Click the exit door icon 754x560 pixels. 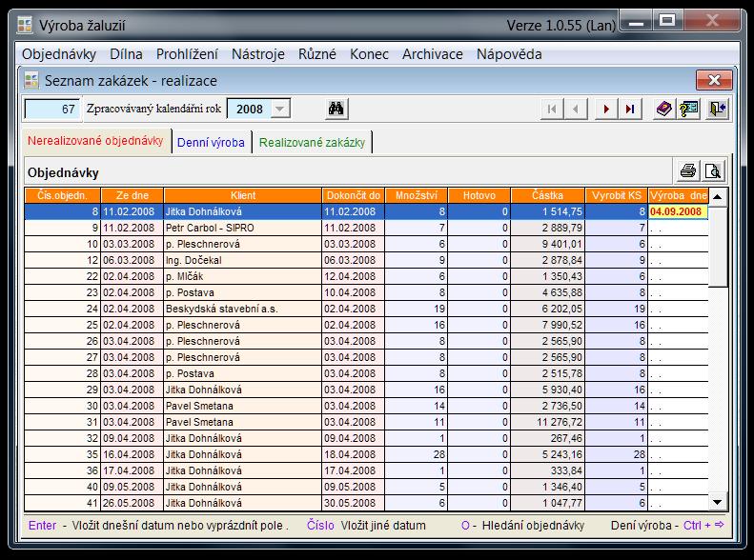(x=717, y=109)
